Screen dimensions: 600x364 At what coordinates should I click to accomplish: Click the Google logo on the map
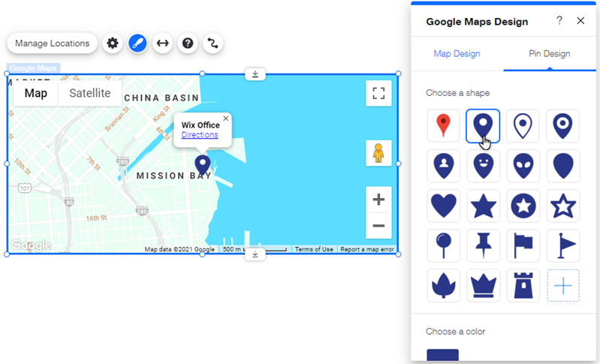31,245
